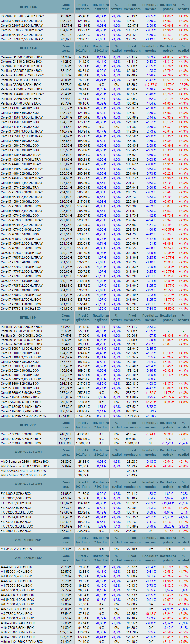The height and width of the screenshot is (644, 190).
Task: Select FX 9590 4,7GHz BOX product name
Action: [16, 531]
